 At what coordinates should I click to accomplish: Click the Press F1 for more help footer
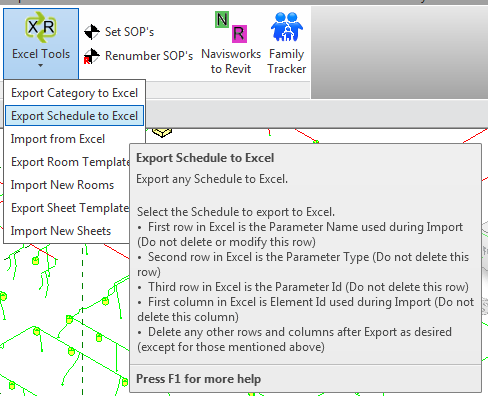tap(198, 379)
